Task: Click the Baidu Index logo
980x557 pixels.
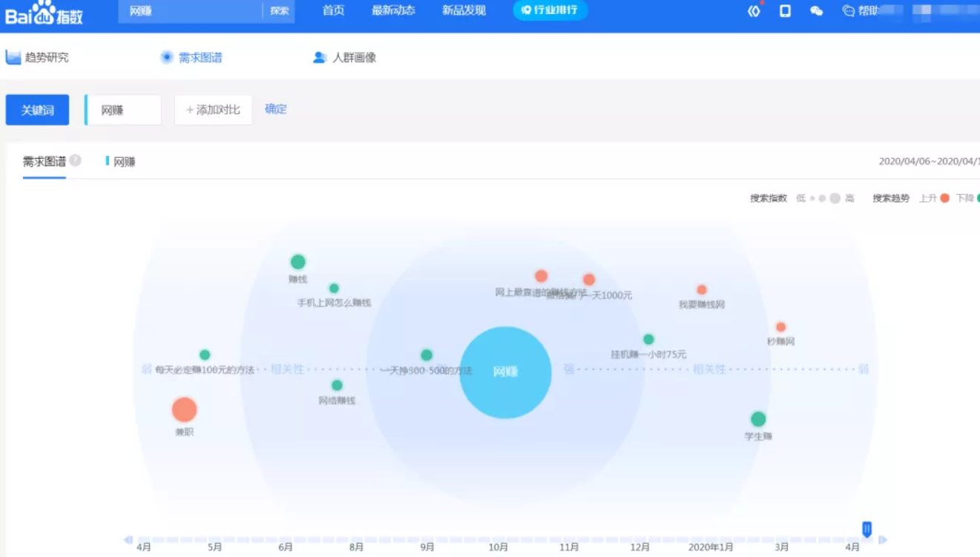Action: point(45,13)
